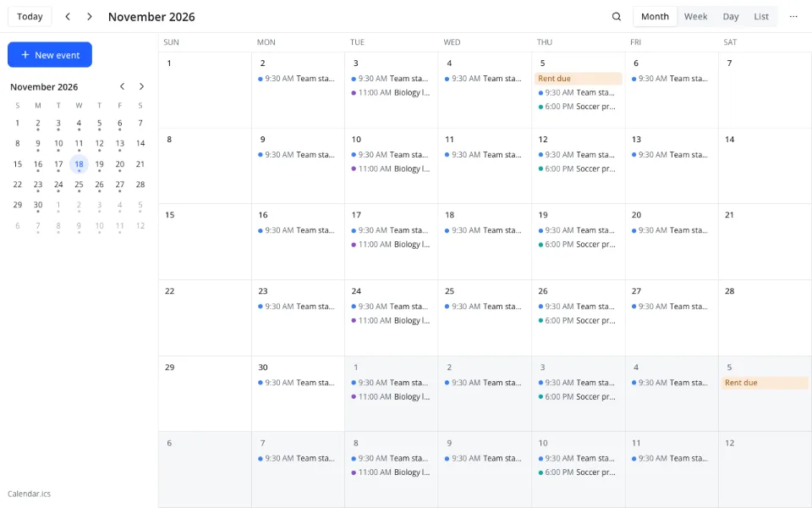Viewport: 812px width, 508px height.
Task: Open Biology event on November 3
Action: click(x=391, y=93)
